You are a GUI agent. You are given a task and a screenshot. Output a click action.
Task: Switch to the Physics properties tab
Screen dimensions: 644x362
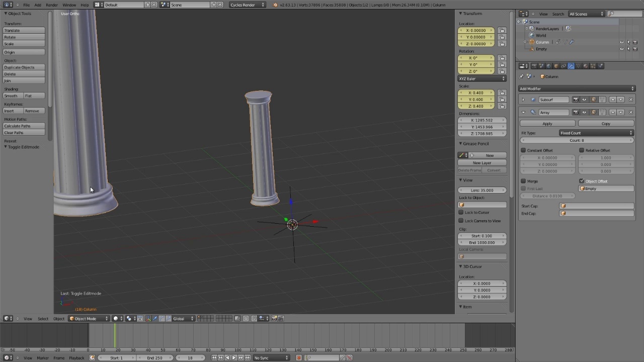tap(600, 65)
